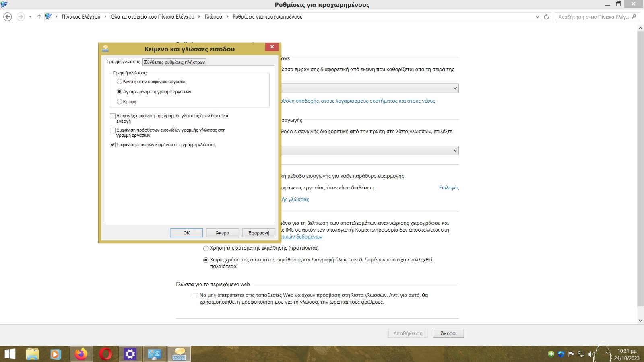Viewport: 644px width, 362px height.
Task: Open address bar history dropdown
Action: click(537, 17)
